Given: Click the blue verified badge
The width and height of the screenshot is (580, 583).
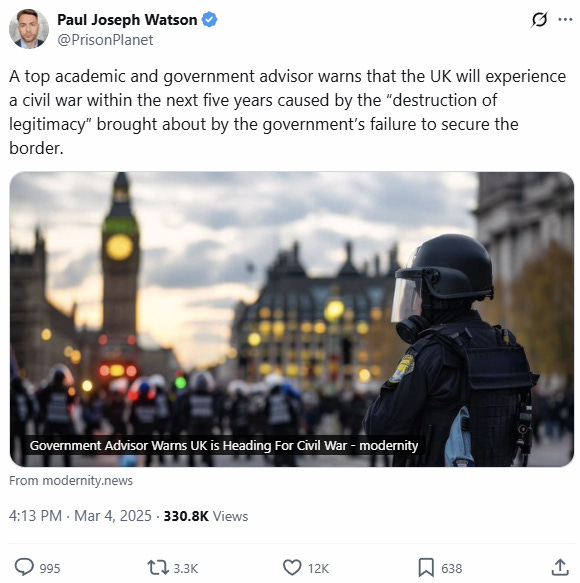Looking at the screenshot, I should tap(209, 19).
